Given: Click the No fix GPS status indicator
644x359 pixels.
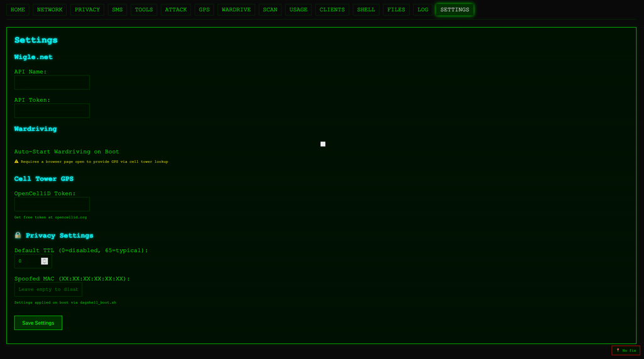Looking at the screenshot, I should [626, 350].
